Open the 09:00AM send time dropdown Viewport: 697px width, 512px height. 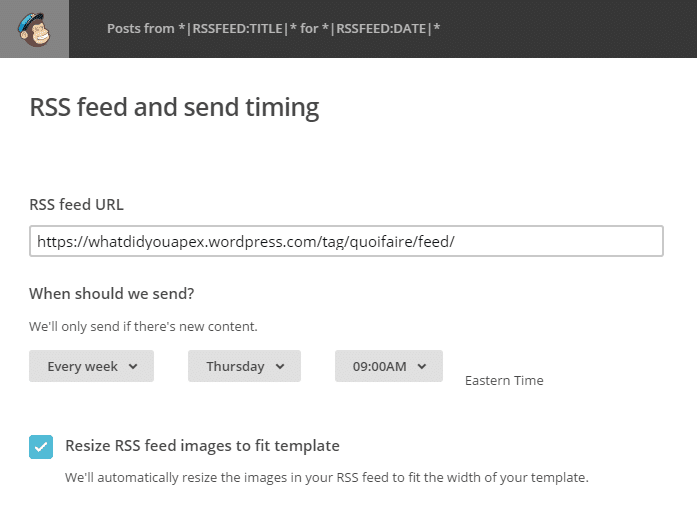(x=389, y=366)
